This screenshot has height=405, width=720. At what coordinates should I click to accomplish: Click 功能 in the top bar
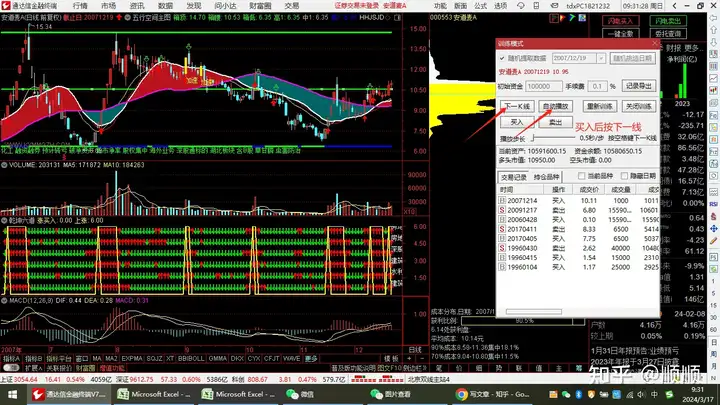coord(440,6)
